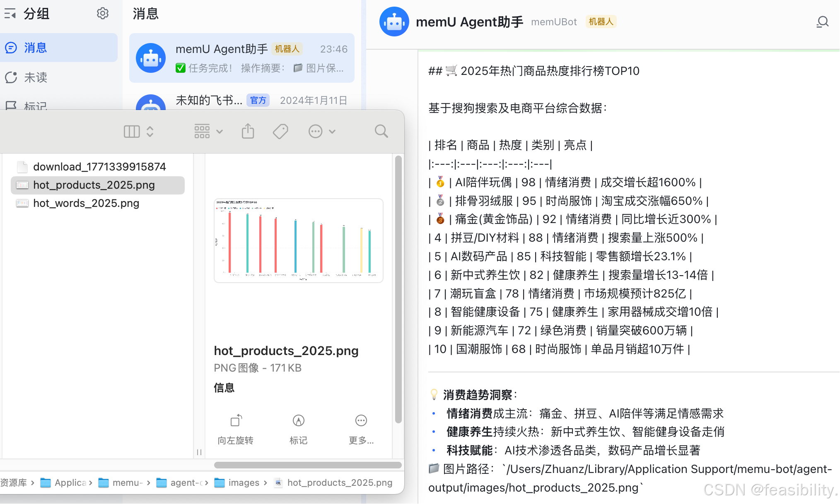Collapse the 分组 sidebar icon
Screen dimensions: 840x504
pos(10,14)
